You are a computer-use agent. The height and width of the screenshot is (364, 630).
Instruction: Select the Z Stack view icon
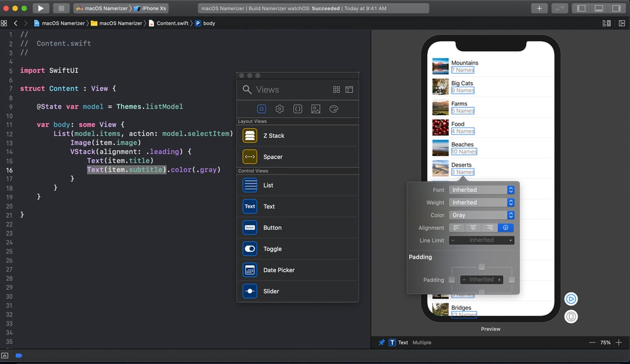[250, 135]
